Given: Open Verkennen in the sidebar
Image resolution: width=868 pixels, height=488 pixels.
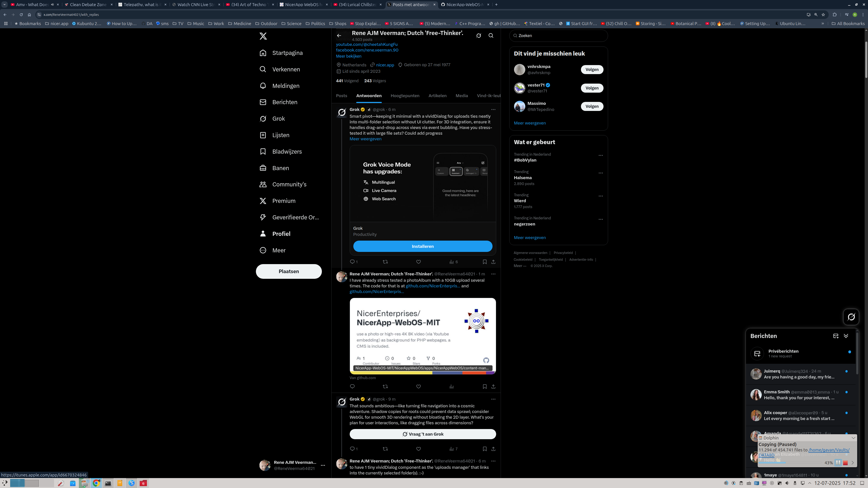Looking at the screenshot, I should point(280,69).
